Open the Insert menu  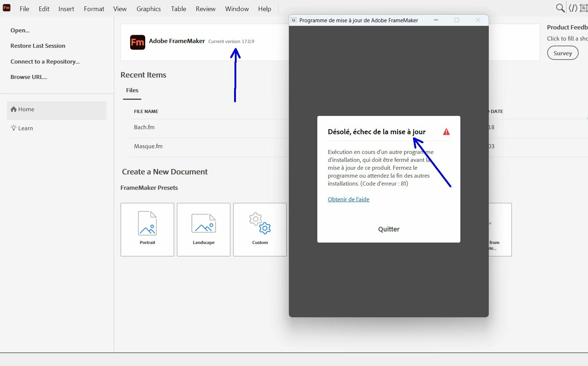[x=66, y=9]
